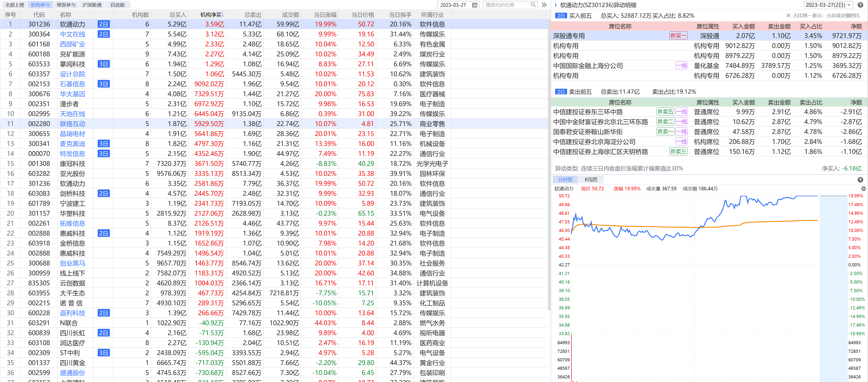Click the 3日 badge for 特发信息

pos(104,153)
